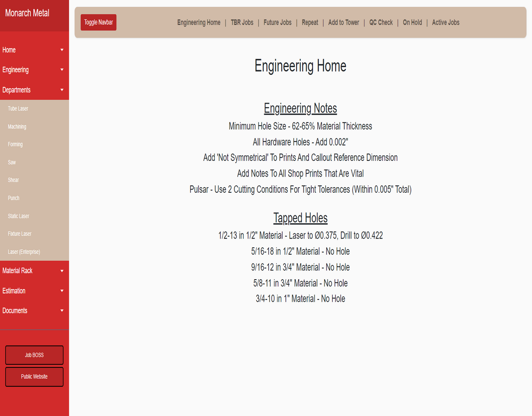The height and width of the screenshot is (416, 532).
Task: Open the Tube Laser department
Action: [18, 109]
